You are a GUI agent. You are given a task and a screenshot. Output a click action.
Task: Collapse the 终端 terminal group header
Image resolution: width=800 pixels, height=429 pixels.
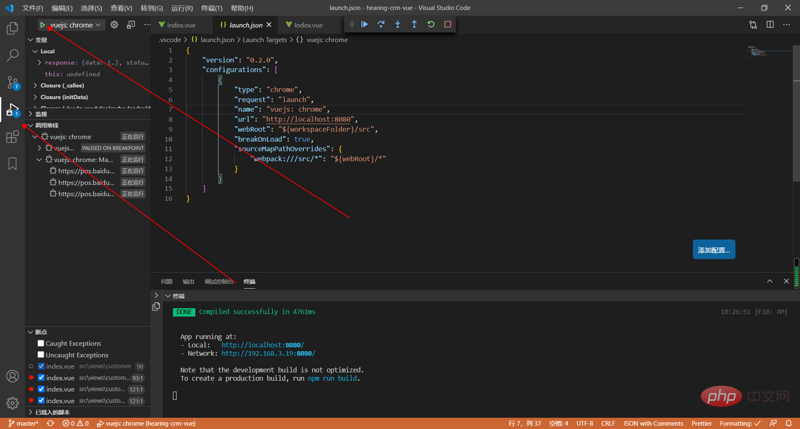[x=168, y=296]
